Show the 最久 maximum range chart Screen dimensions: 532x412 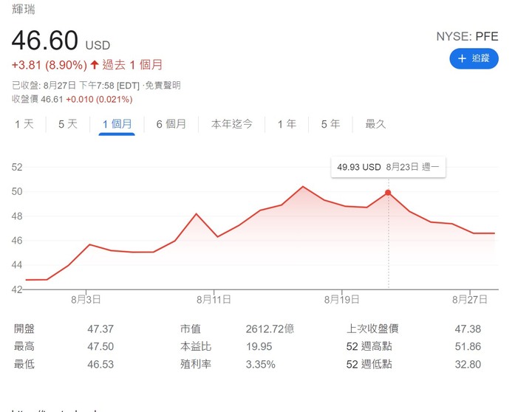tap(375, 124)
